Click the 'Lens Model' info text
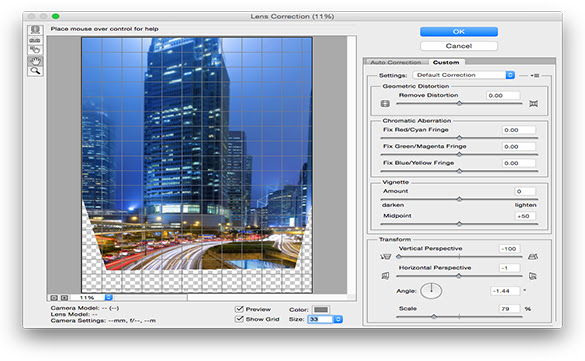The width and height of the screenshot is (585, 361). tap(74, 314)
